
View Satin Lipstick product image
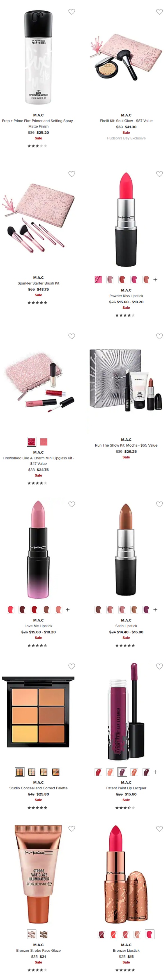[126, 549]
